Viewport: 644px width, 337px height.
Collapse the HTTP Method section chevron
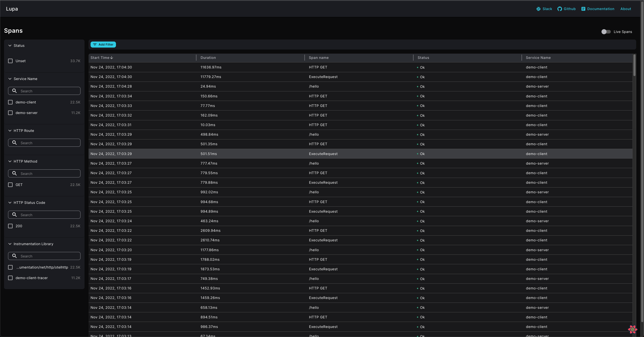tap(10, 161)
